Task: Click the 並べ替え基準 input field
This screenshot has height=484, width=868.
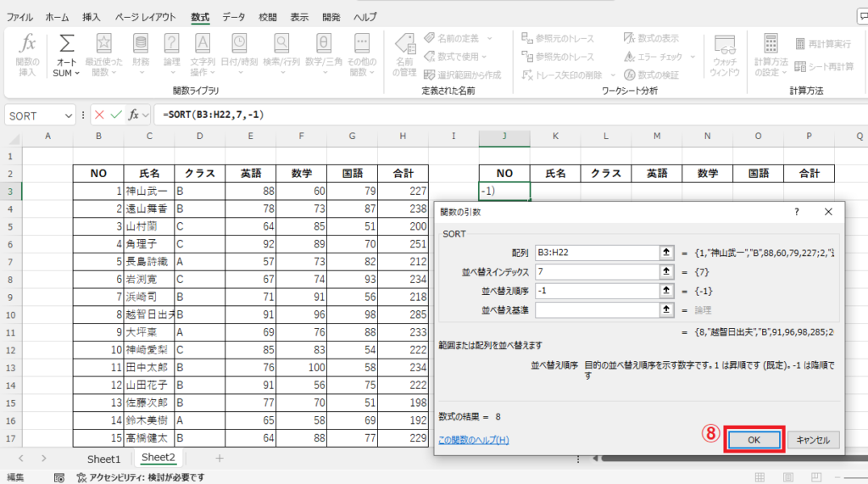Action: click(597, 309)
